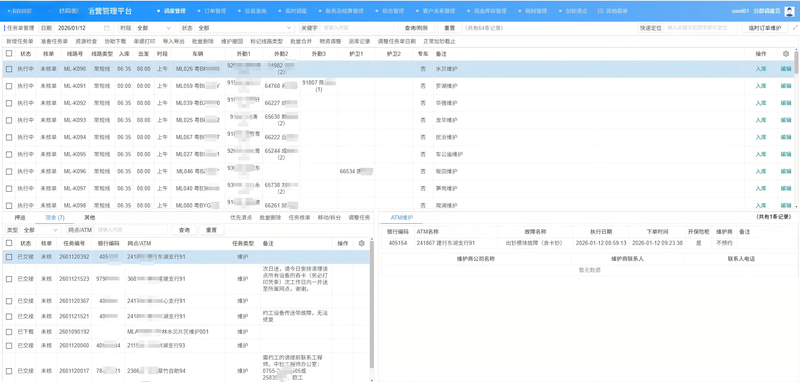Check the task 2601121523 row checkbox
The image size is (800, 382).
9,279
